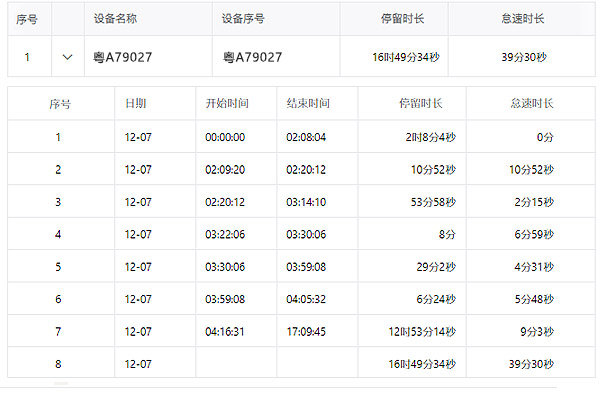Click the 设备序号 column header
Viewport: 600px width, 400px height.
pos(243,19)
